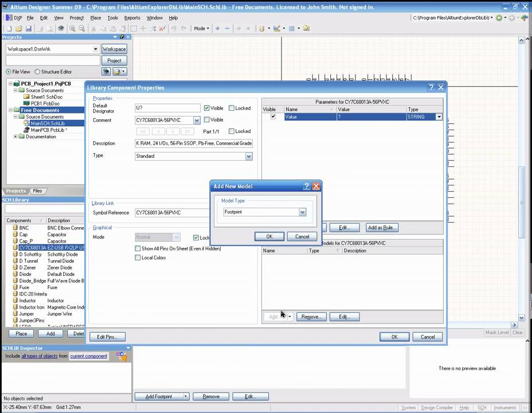Toggle Locked checkbox for Default Designator

232,108
